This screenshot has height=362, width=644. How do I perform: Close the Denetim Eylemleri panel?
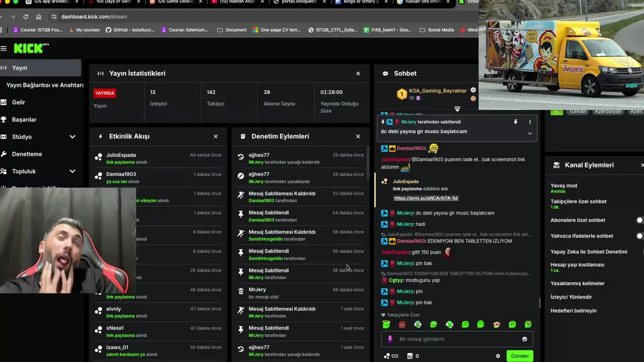(x=358, y=136)
